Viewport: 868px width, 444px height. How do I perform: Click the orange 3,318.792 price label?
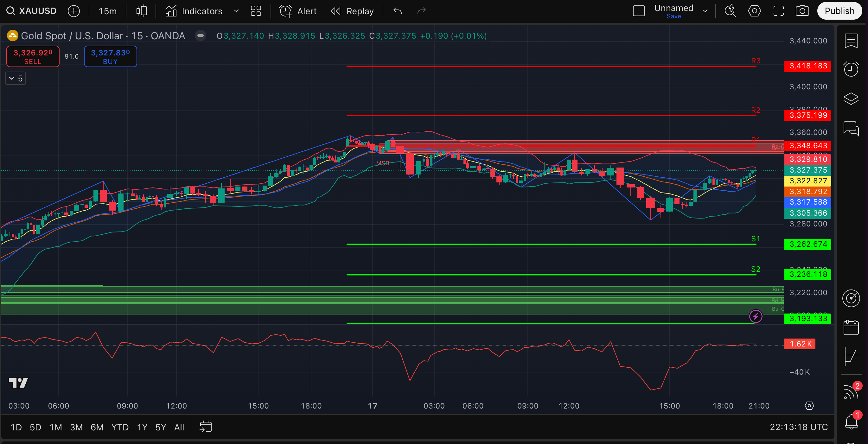pyautogui.click(x=808, y=192)
